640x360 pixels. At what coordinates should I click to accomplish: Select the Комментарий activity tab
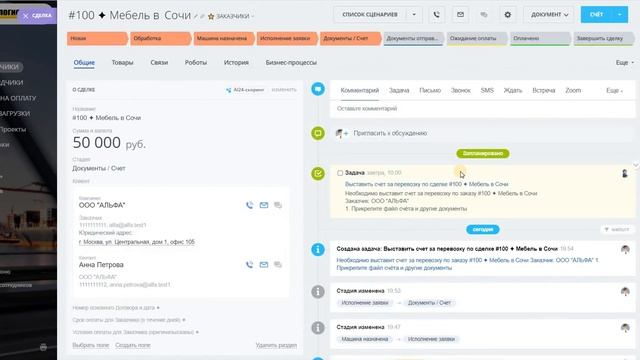click(x=360, y=90)
